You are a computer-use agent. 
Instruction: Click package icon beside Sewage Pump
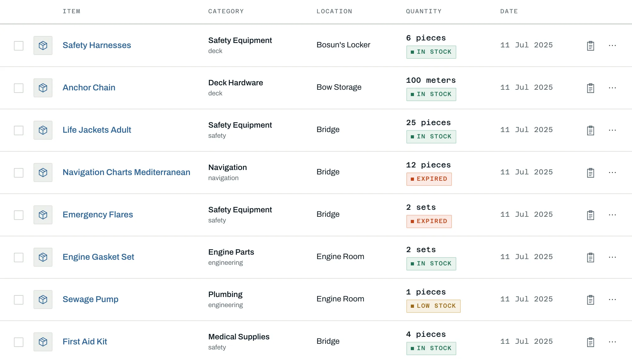coord(43,300)
